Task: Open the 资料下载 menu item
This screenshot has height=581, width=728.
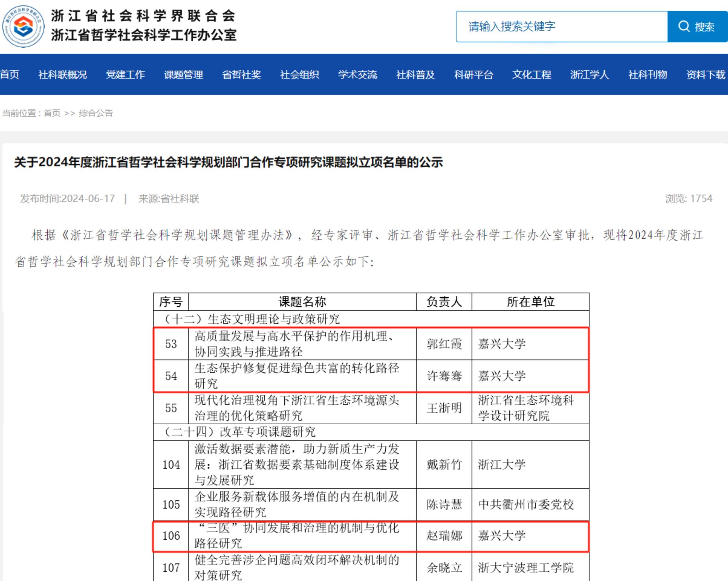Action: [x=706, y=75]
